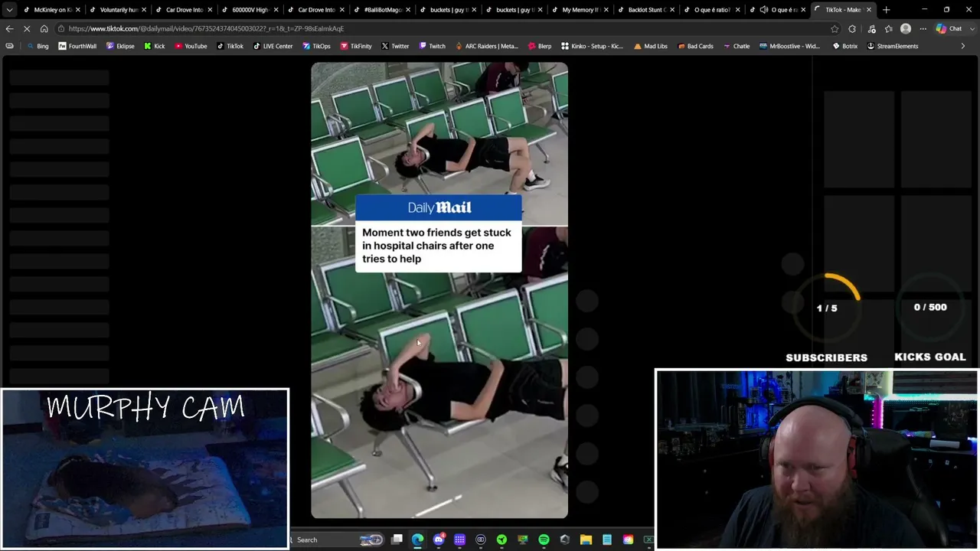The image size is (980, 551).
Task: Go back to the previous page
Action: click(9, 28)
